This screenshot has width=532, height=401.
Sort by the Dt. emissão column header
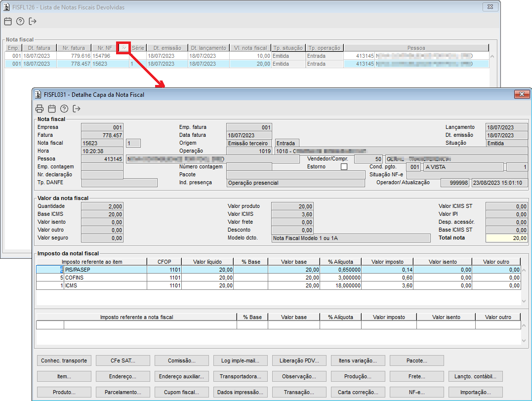pos(167,48)
